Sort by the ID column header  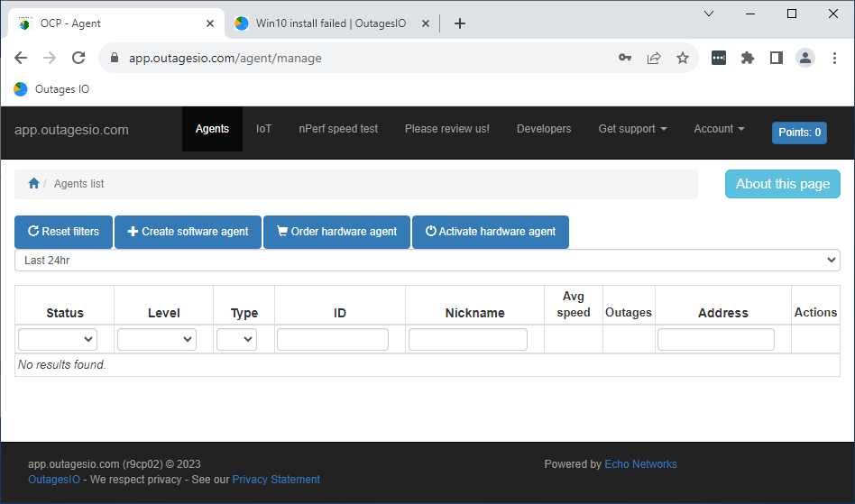pyautogui.click(x=340, y=313)
